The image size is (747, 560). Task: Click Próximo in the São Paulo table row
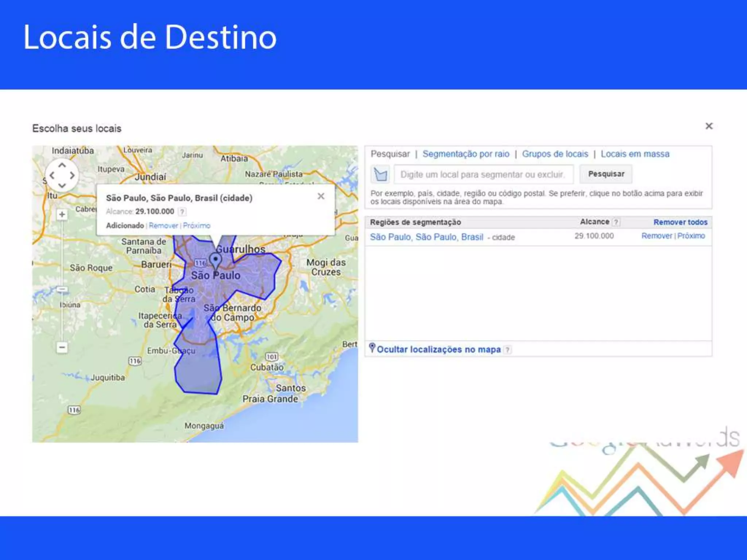(x=691, y=236)
